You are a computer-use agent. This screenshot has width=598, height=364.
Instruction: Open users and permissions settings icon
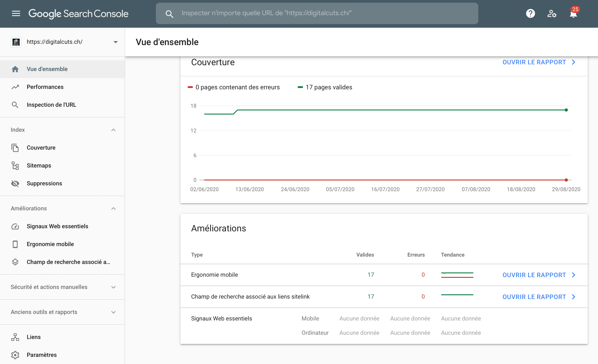[x=552, y=14]
